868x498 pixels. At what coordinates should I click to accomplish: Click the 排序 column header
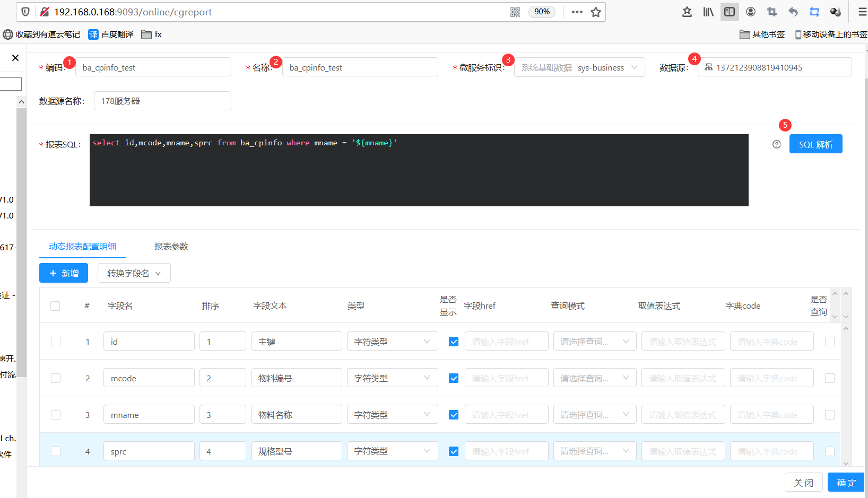211,306
